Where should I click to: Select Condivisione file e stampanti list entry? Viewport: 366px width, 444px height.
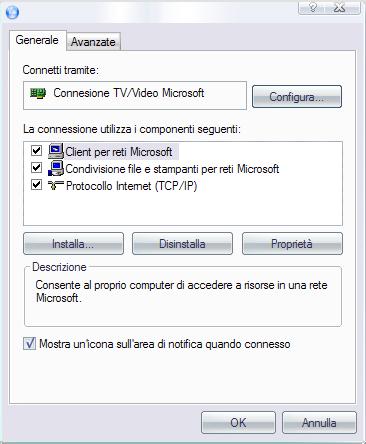(x=172, y=169)
